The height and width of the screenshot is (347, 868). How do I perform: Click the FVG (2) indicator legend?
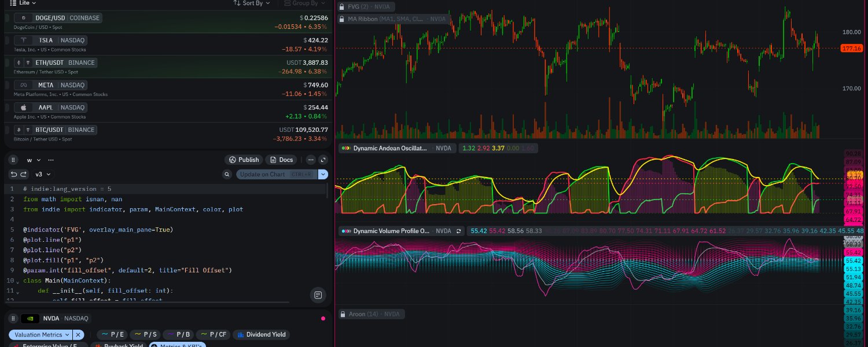click(x=367, y=7)
